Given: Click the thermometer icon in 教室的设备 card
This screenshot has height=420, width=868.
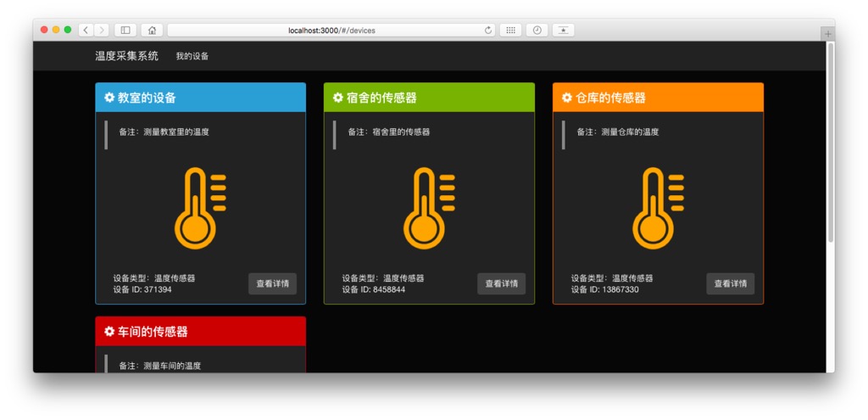Looking at the screenshot, I should click(200, 208).
